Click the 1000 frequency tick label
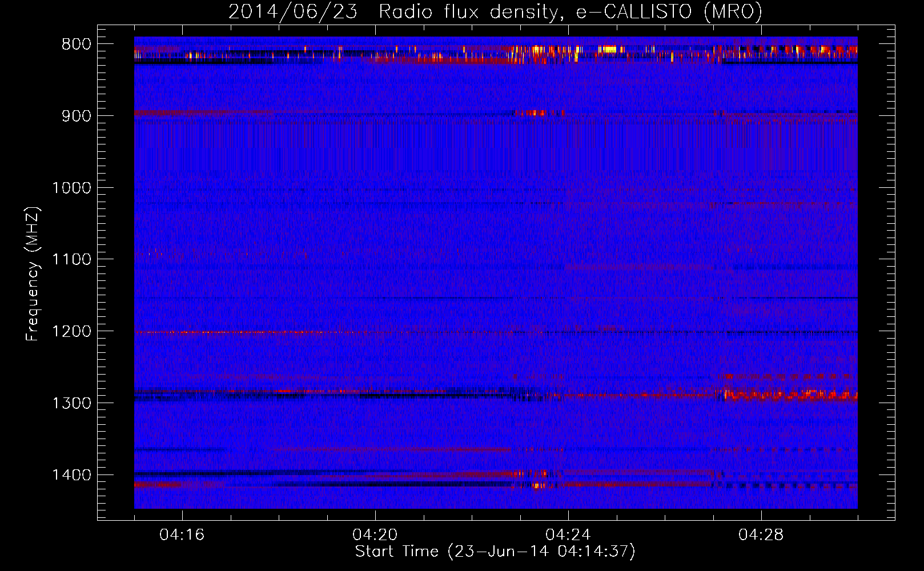 [71, 188]
